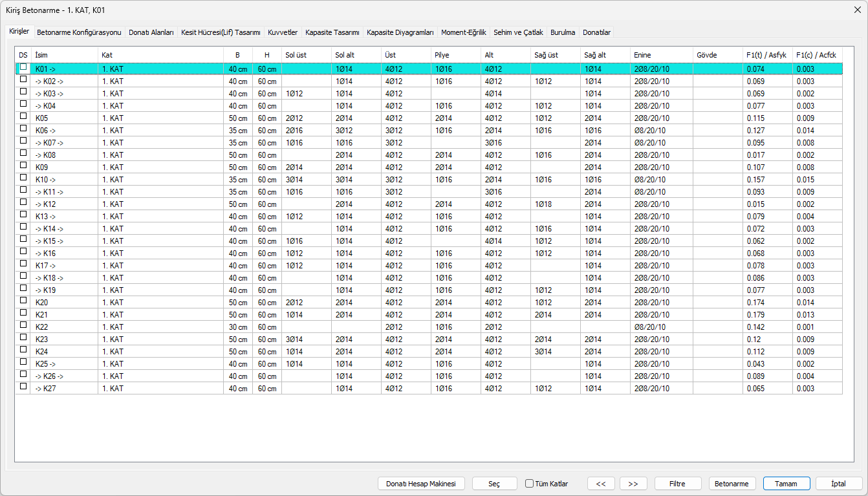Advance to the next beam with >> button
Screen dimensions: 868x496
pos(633,484)
